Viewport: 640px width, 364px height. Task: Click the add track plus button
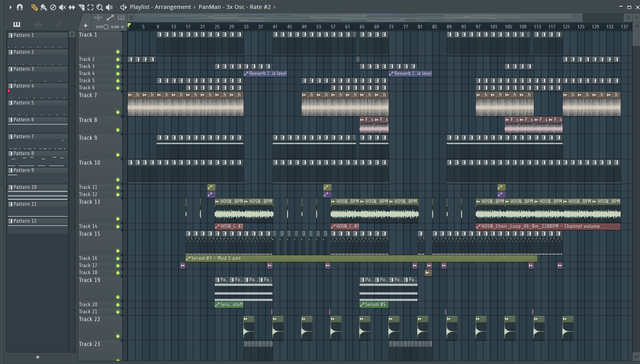coord(85,26)
